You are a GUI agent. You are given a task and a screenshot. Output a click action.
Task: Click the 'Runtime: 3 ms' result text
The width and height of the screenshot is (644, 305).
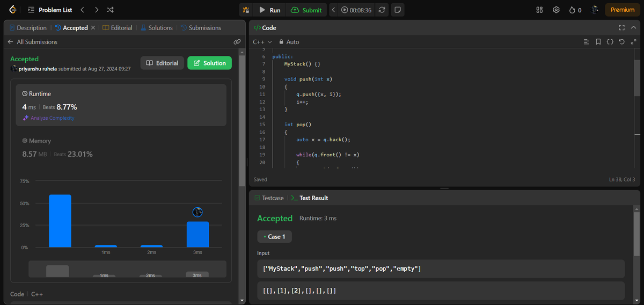pyautogui.click(x=318, y=219)
